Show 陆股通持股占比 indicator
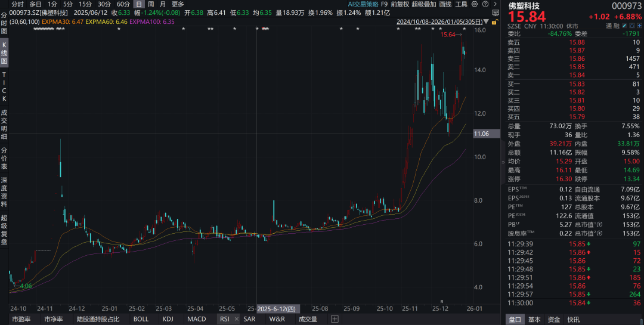The width and height of the screenshot is (644, 325). (98, 319)
